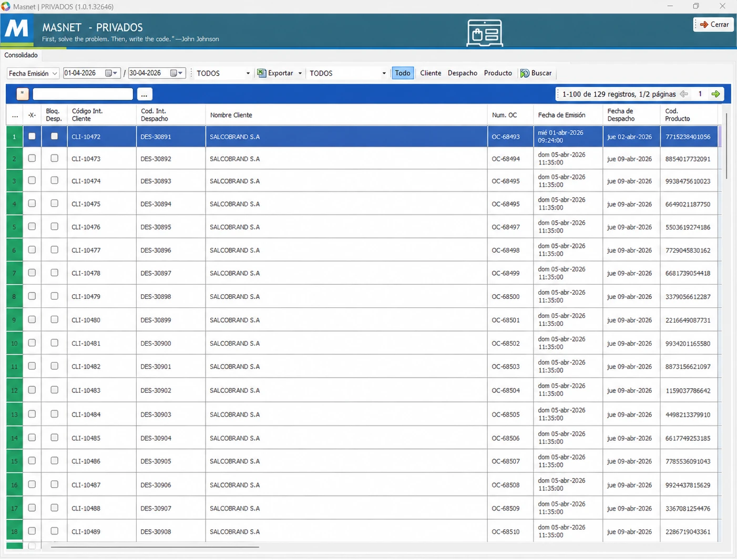Sort by Código Int. Cliente column header
The width and height of the screenshot is (737, 560).
101,115
